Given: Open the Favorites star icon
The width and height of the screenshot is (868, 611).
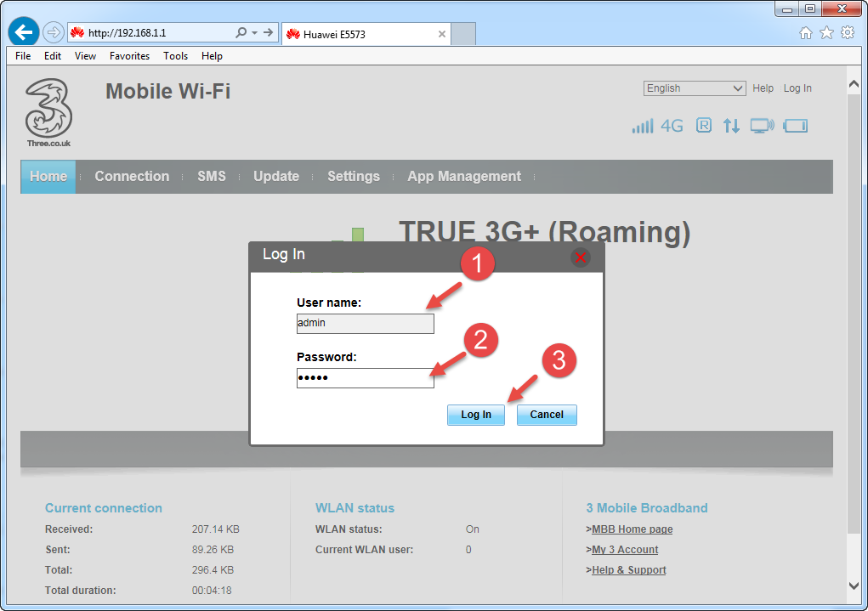Looking at the screenshot, I should 826,33.
